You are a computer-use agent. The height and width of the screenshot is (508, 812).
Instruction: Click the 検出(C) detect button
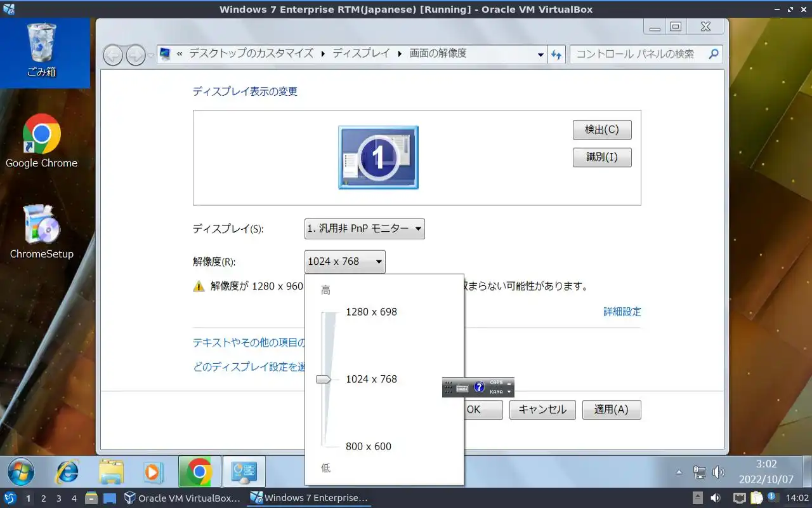[602, 130]
